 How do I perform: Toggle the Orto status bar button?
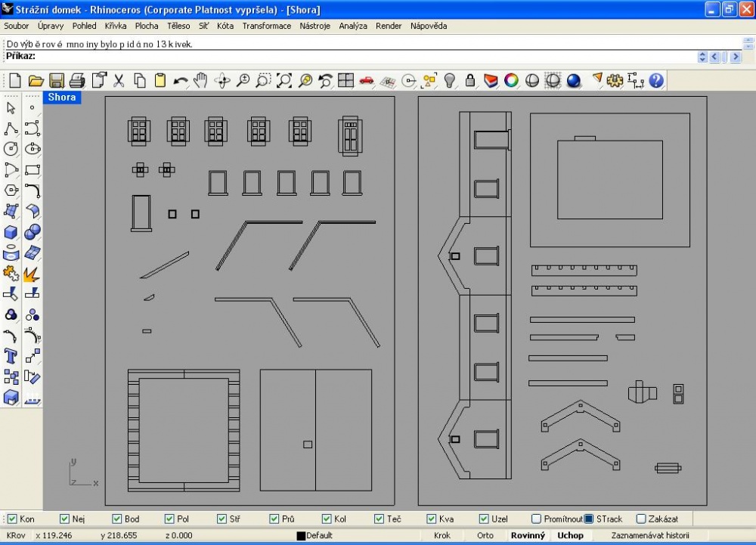click(x=485, y=535)
